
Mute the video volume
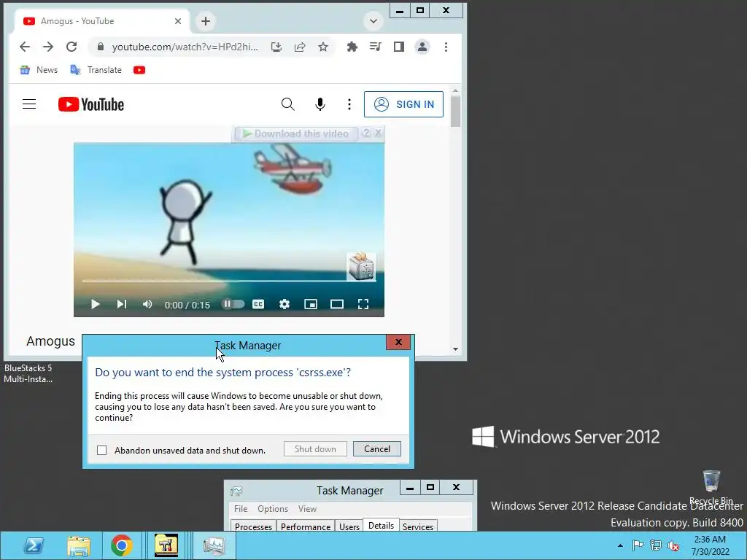point(147,304)
